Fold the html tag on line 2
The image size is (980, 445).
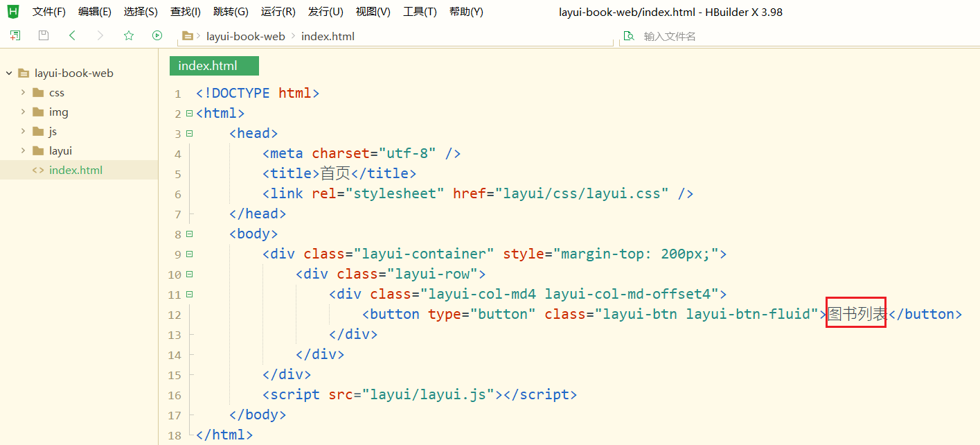click(x=189, y=113)
